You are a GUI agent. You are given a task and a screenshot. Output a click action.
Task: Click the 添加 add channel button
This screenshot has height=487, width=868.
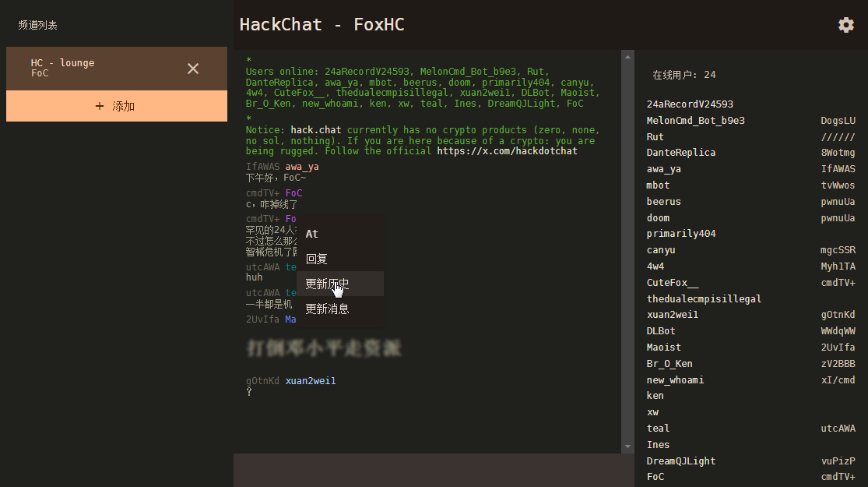(x=117, y=106)
